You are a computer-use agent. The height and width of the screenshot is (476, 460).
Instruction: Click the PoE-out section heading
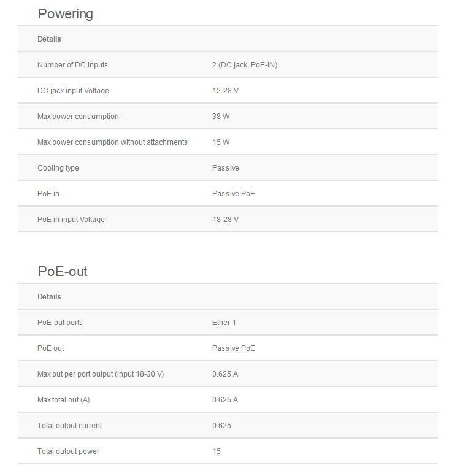(63, 271)
